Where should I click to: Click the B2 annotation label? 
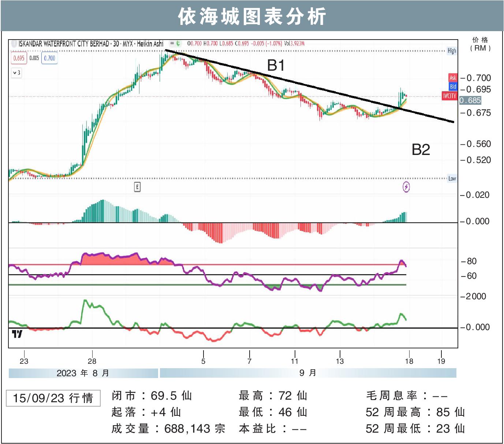tap(421, 149)
